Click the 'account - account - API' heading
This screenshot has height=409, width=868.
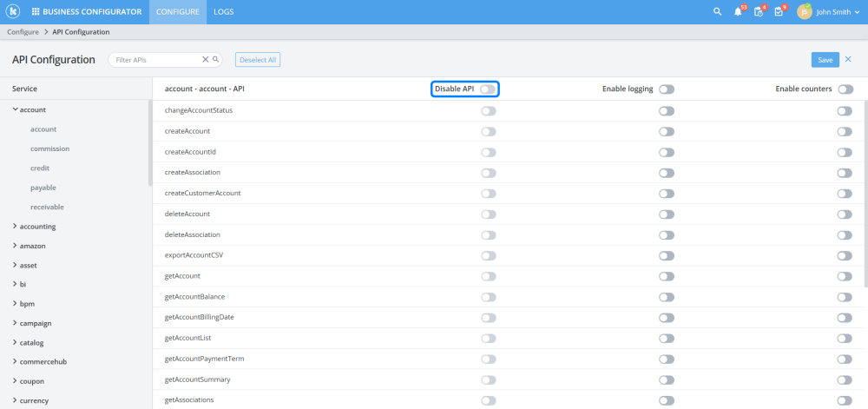[x=204, y=89]
